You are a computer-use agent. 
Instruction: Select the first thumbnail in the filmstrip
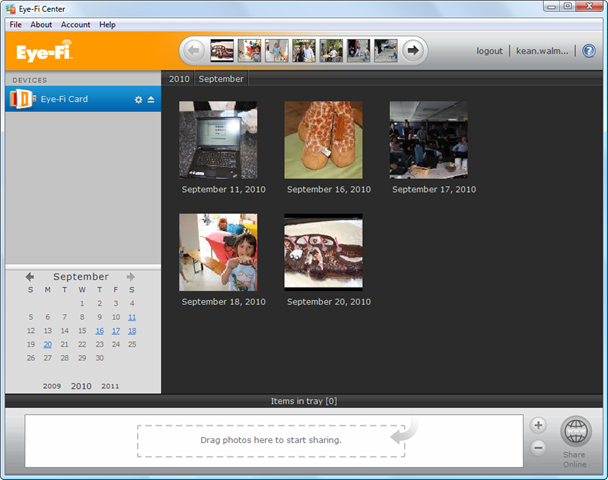(x=222, y=50)
